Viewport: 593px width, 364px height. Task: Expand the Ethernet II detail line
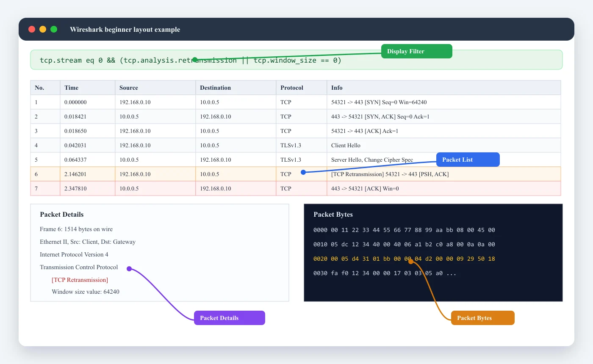pyautogui.click(x=88, y=242)
